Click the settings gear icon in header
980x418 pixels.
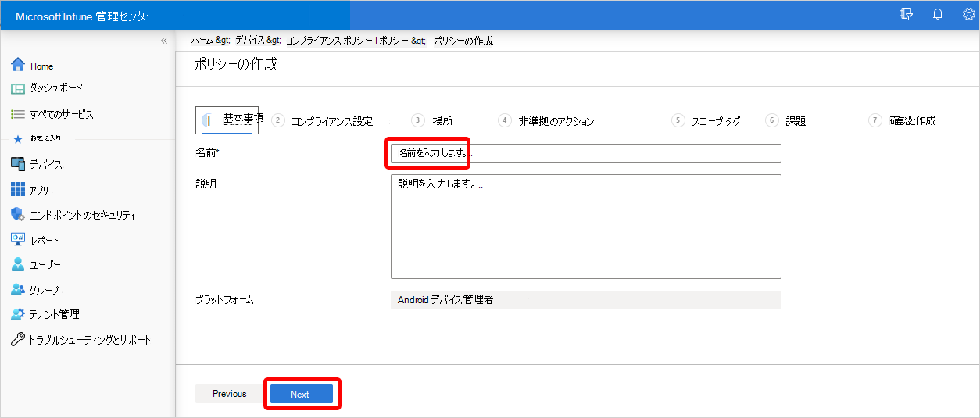click(968, 14)
